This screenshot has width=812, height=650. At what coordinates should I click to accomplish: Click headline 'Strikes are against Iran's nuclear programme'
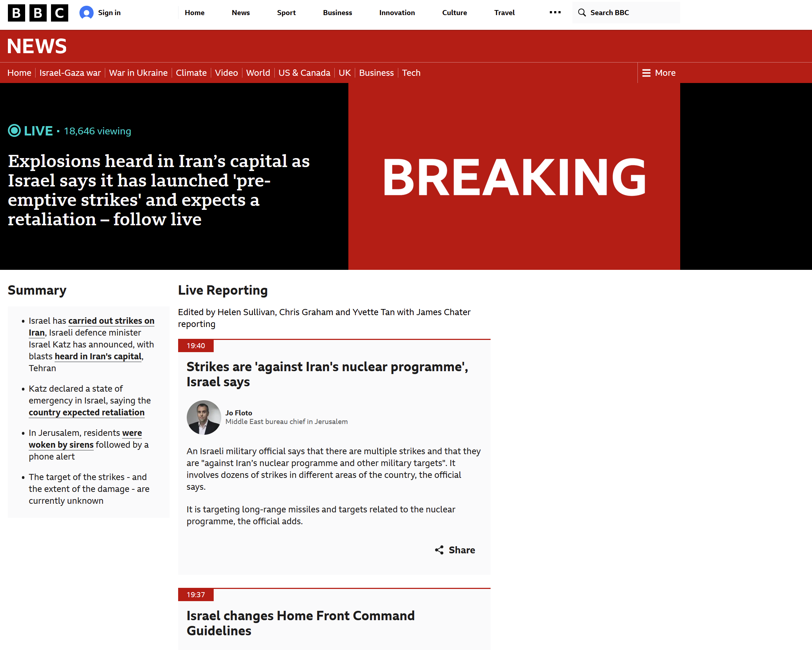point(327,374)
